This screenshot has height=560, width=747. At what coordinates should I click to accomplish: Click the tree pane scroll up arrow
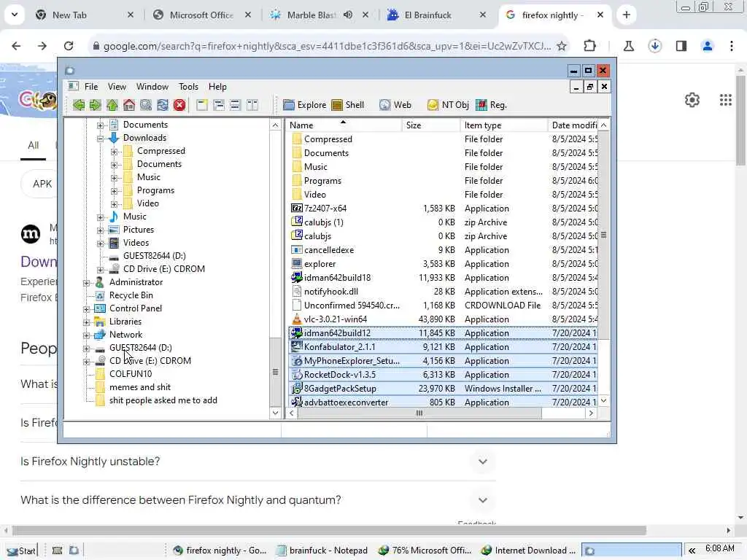click(275, 125)
